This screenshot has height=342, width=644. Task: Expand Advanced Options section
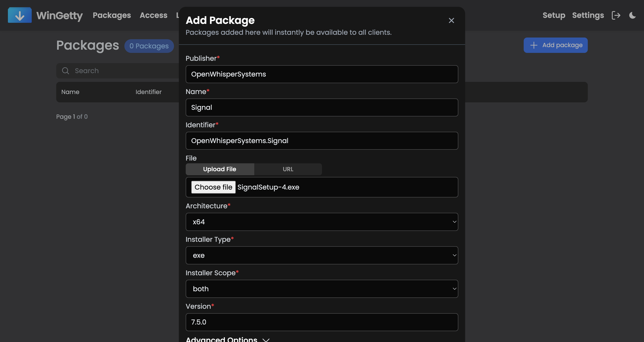coord(227,339)
